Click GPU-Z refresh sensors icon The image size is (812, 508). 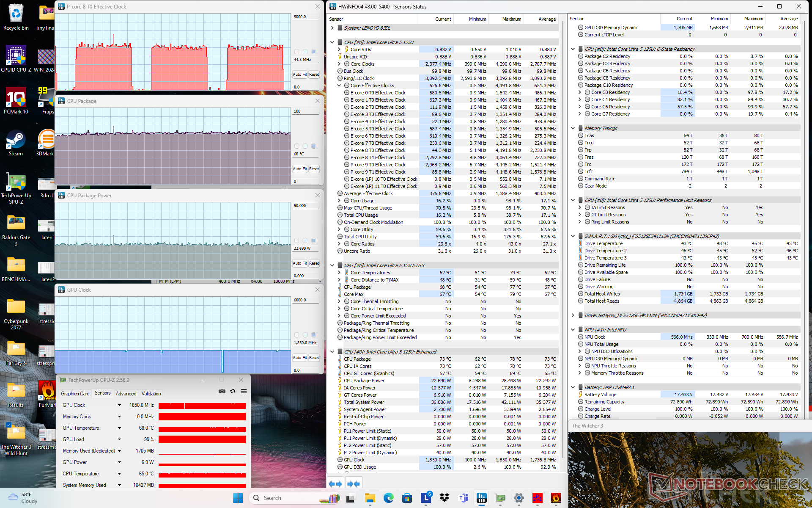point(233,392)
